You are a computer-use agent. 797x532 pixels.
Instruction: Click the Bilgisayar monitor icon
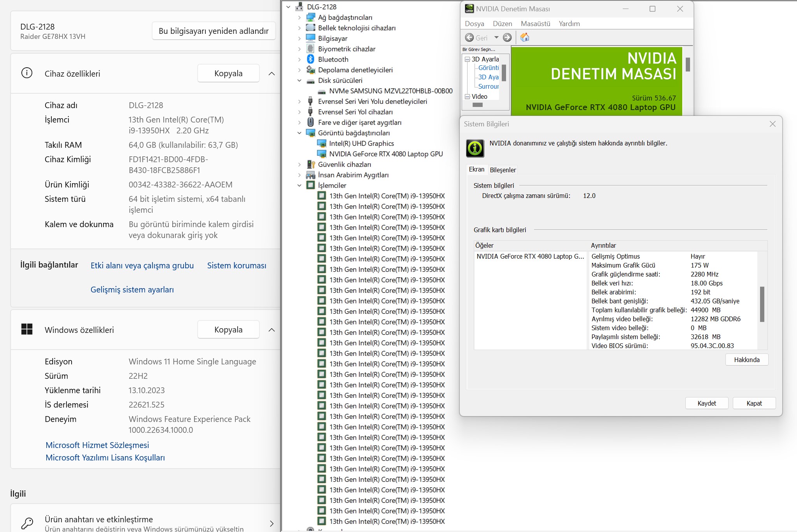point(310,38)
